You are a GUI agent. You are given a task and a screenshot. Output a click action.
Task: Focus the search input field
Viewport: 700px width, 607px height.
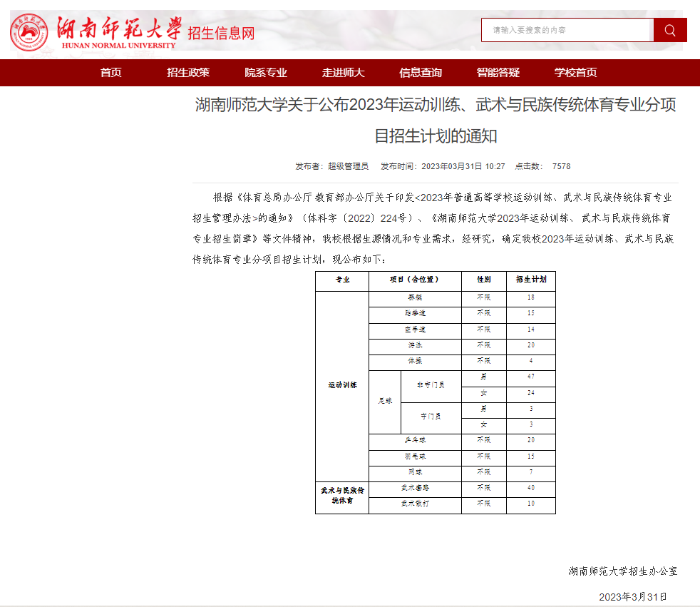(x=567, y=30)
